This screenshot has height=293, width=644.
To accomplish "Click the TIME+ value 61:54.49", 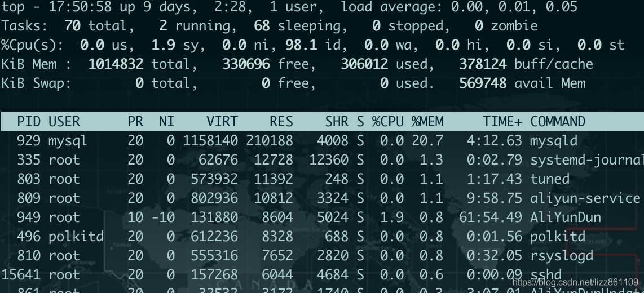I will pos(491,217).
